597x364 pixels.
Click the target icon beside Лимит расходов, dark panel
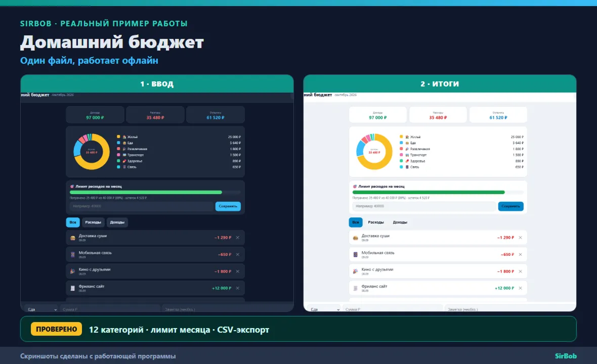(x=72, y=187)
